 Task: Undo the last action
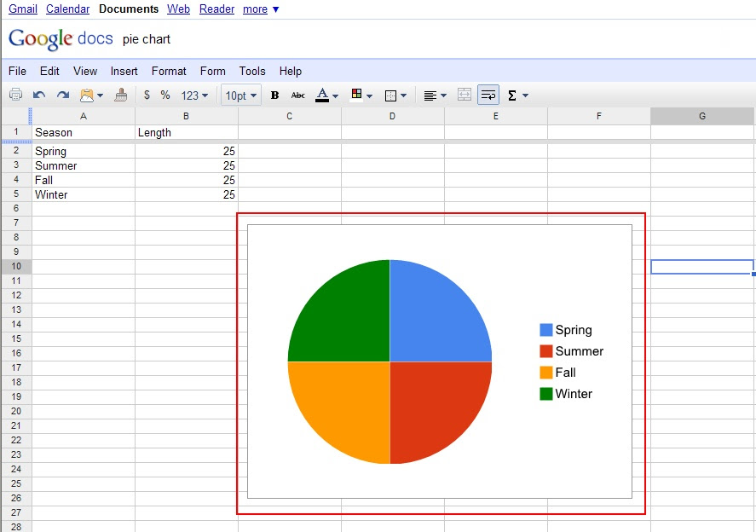39,95
